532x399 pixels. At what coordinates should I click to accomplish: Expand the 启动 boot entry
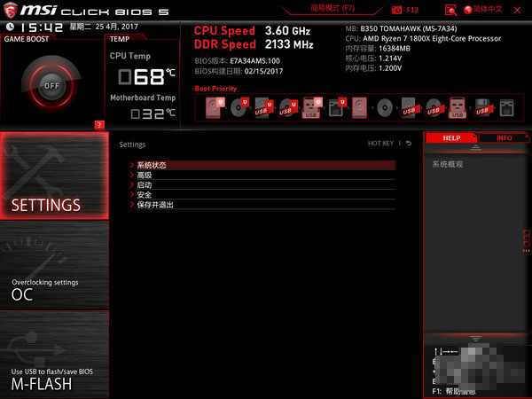[x=262, y=185]
